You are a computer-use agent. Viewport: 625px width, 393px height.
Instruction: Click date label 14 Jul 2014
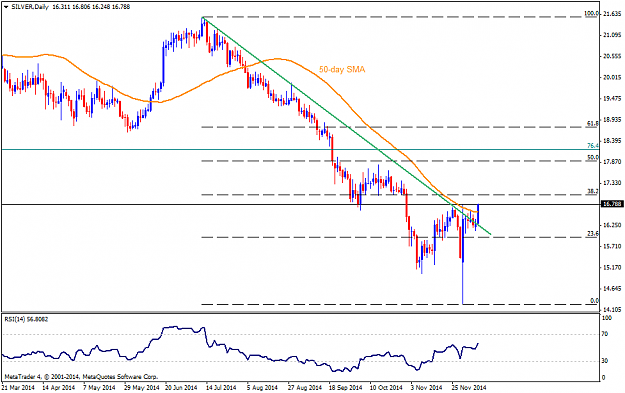click(221, 387)
